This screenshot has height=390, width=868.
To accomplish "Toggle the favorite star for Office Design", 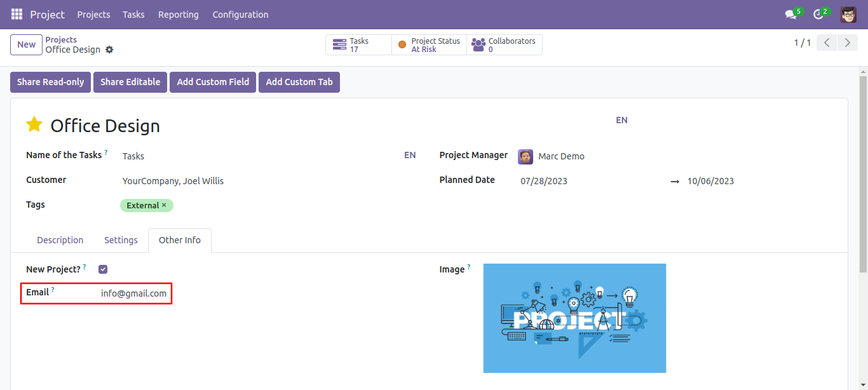I will click(34, 124).
